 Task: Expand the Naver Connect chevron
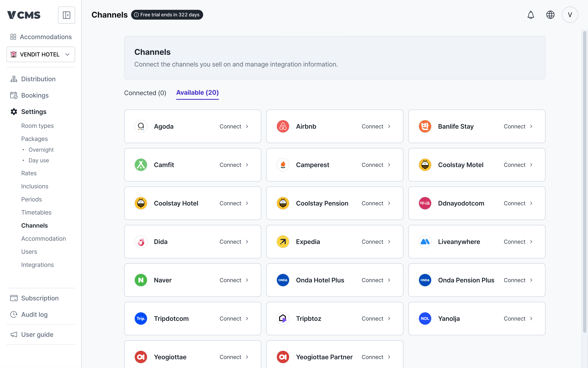[247, 280]
